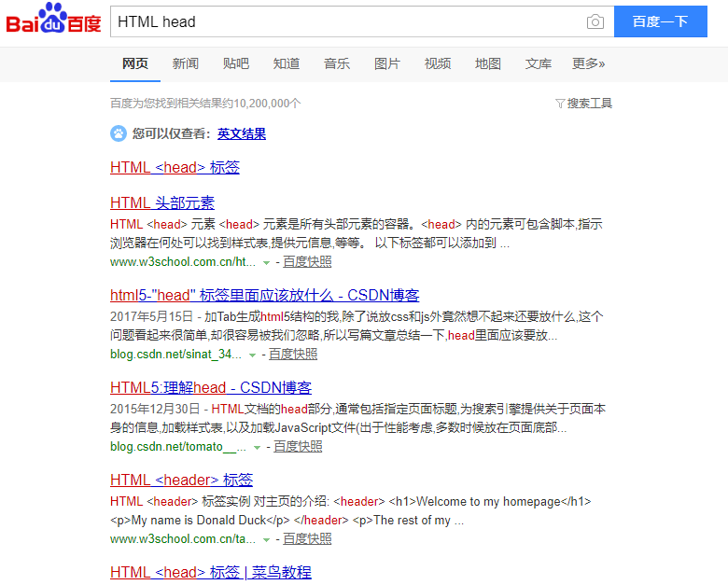Image resolution: width=728 pixels, height=585 pixels.
Task: Click the filter icon for 搜索工具
Action: [x=560, y=104]
